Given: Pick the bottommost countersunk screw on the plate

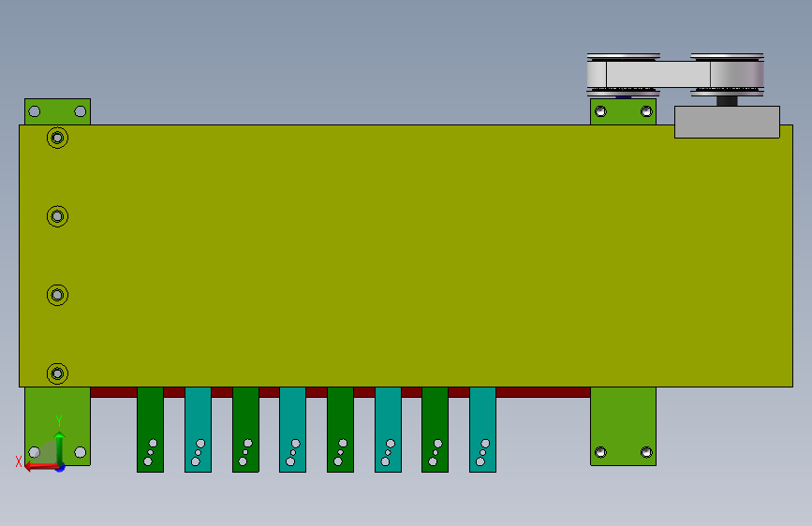Looking at the screenshot, I should click(57, 373).
